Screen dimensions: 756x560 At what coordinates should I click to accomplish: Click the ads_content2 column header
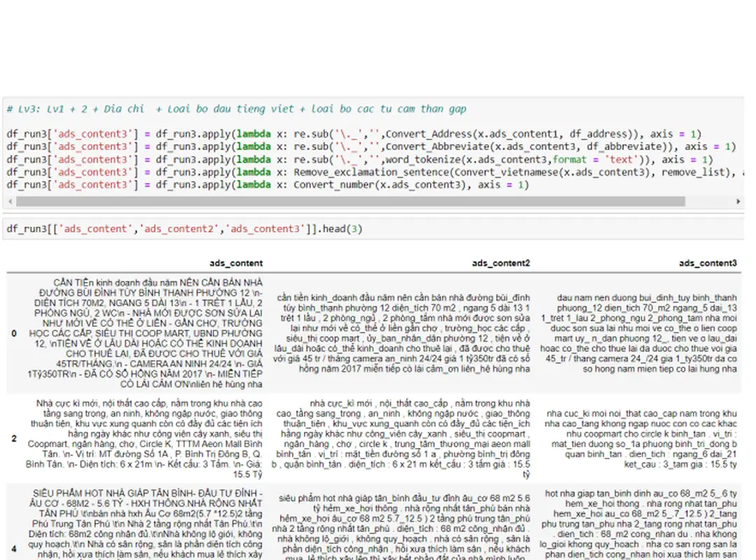(x=500, y=263)
